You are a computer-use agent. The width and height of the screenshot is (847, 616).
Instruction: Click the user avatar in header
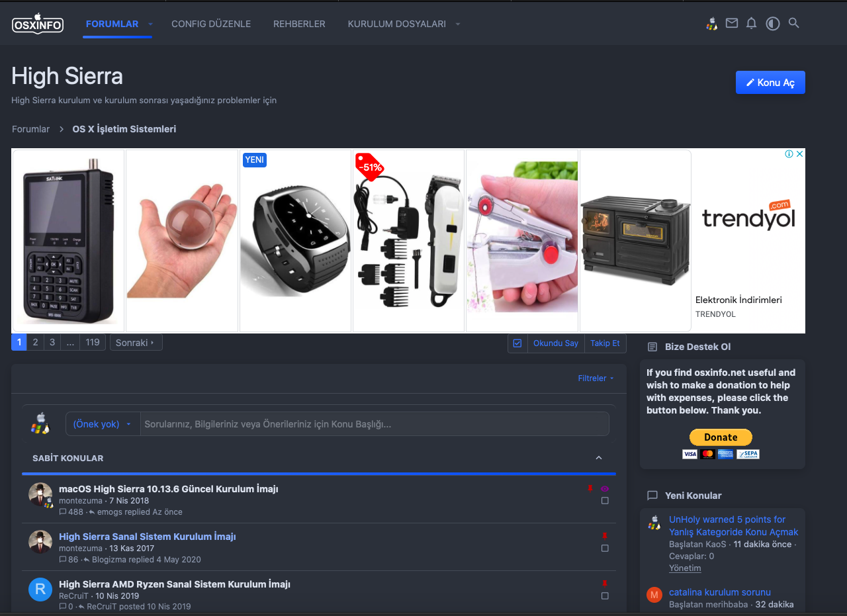(x=711, y=24)
